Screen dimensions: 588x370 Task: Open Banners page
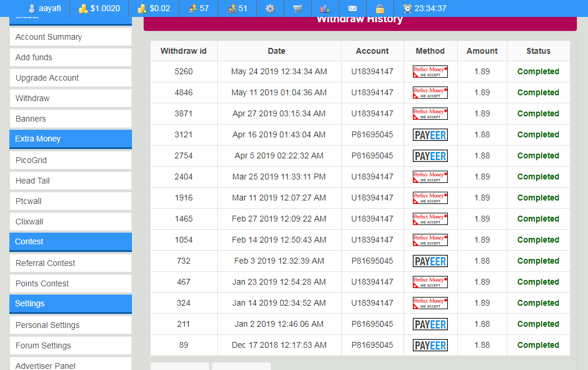(x=71, y=119)
